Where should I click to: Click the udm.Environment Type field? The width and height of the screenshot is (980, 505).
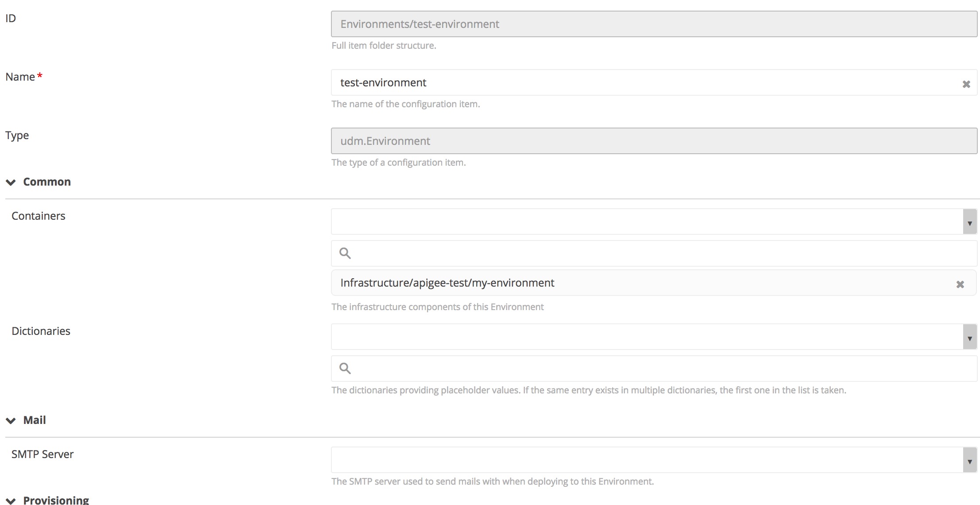[x=653, y=141]
